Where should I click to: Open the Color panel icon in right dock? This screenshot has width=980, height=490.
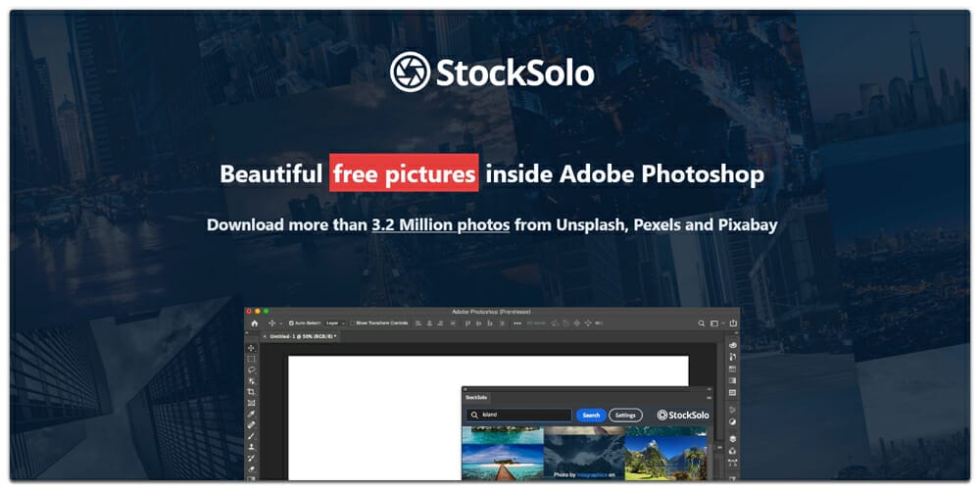pyautogui.click(x=732, y=345)
